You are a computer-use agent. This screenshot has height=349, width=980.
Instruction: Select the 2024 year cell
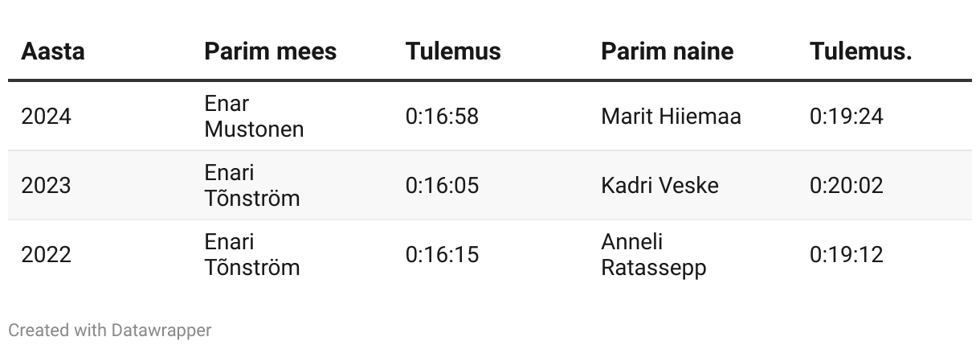click(x=47, y=117)
